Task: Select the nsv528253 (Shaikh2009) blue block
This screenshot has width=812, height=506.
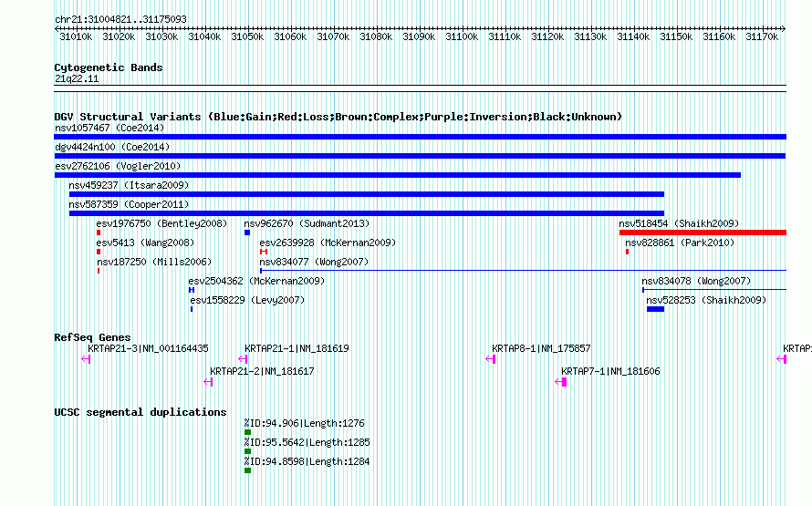Action: click(x=656, y=309)
